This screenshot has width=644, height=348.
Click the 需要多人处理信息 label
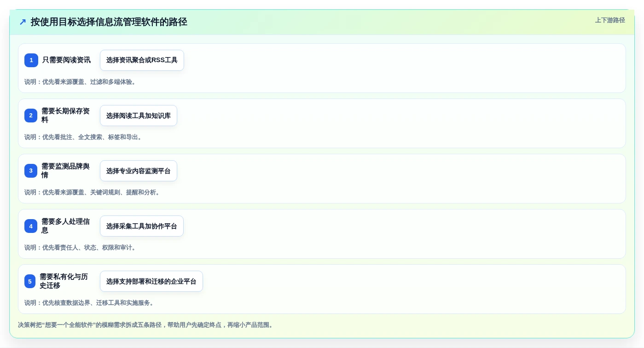[x=66, y=226]
